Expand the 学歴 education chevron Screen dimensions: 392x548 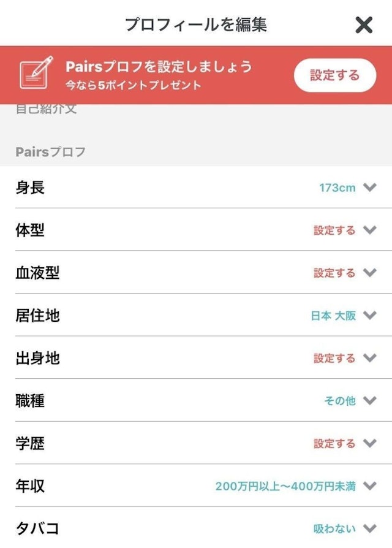tap(369, 443)
